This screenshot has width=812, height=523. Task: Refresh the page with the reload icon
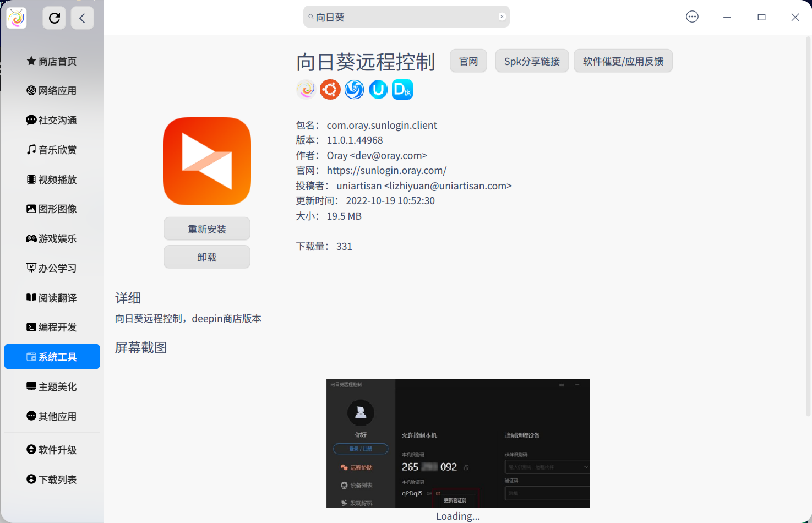pos(54,17)
